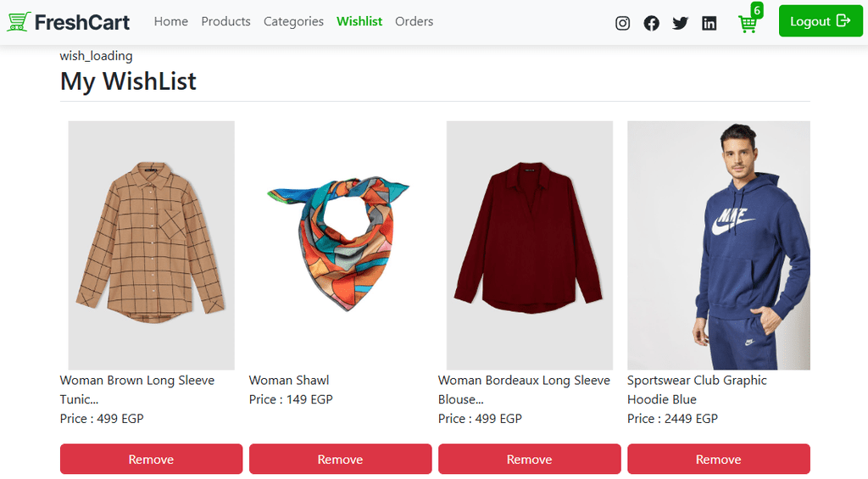Image resolution: width=868 pixels, height=479 pixels.
Task: Go to the Home nav link
Action: point(171,21)
